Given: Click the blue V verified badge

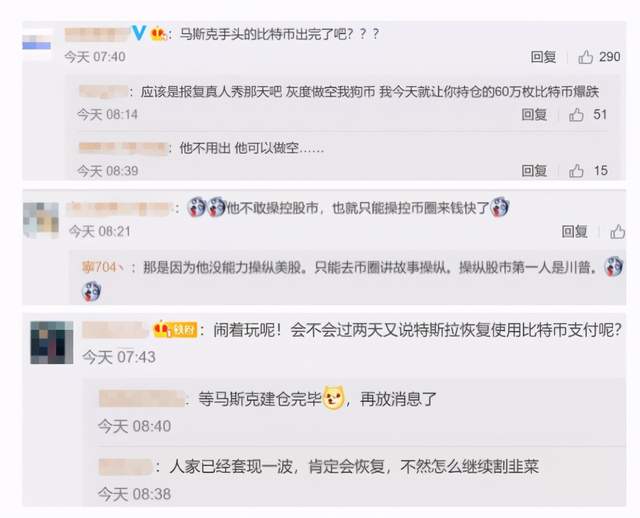Looking at the screenshot, I should point(139,33).
